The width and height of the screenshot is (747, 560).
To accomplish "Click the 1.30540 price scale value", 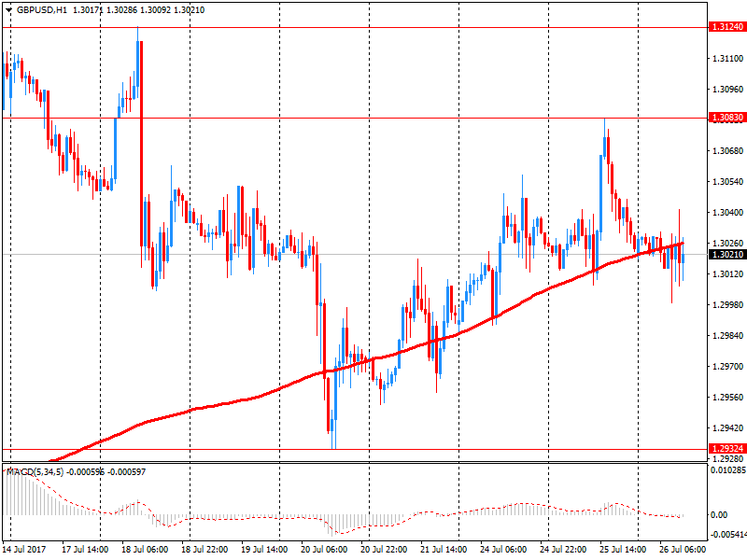I will [728, 182].
